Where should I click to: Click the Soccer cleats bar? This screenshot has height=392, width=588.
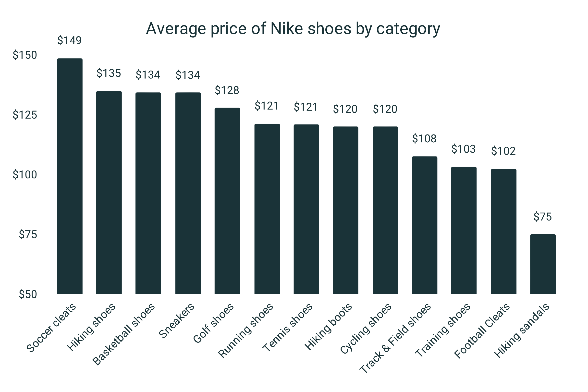70,176
